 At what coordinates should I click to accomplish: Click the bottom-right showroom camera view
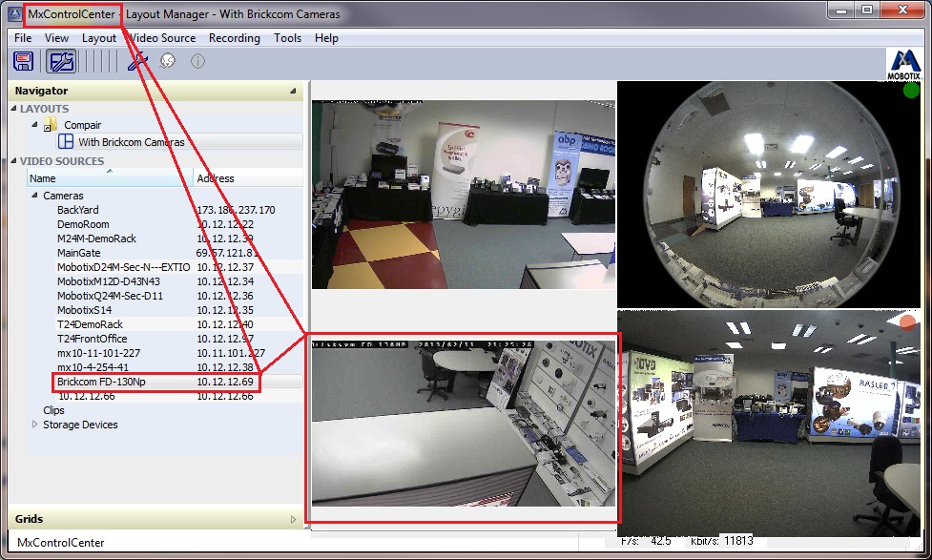(x=769, y=424)
